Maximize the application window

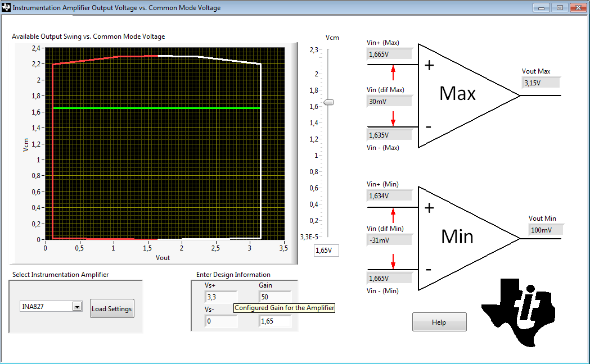coord(560,7)
